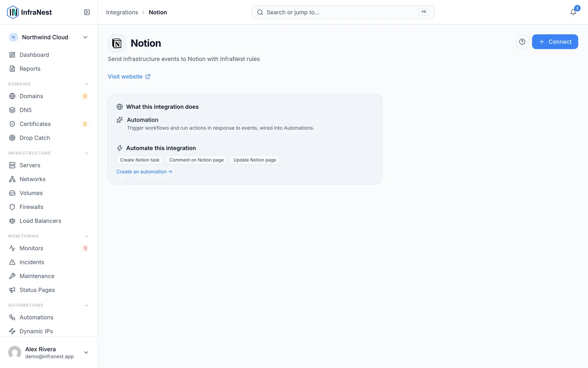Click the Domains badge showing 3

click(85, 96)
